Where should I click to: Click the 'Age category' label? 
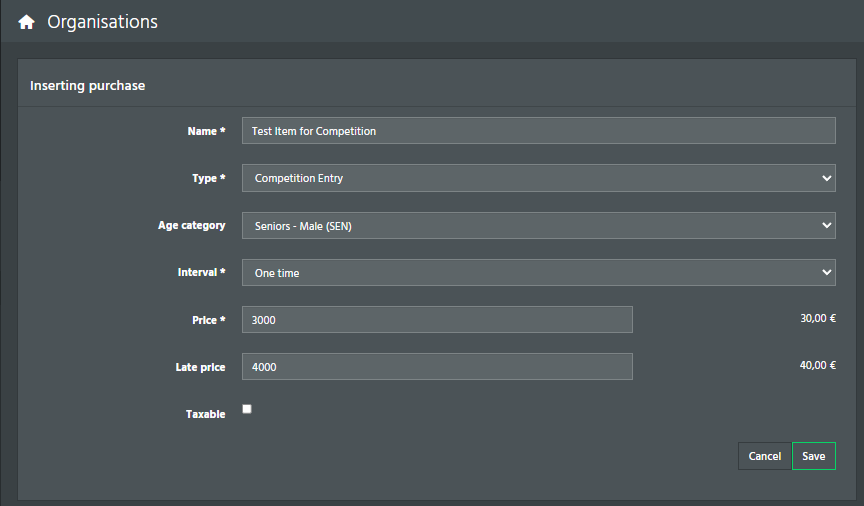(x=191, y=225)
